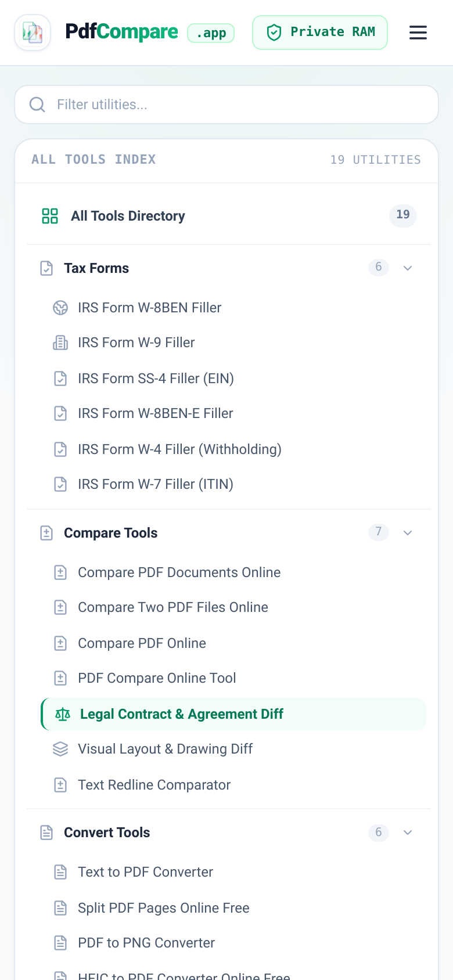Open the hamburger menu
This screenshot has height=980, width=453.
[418, 33]
